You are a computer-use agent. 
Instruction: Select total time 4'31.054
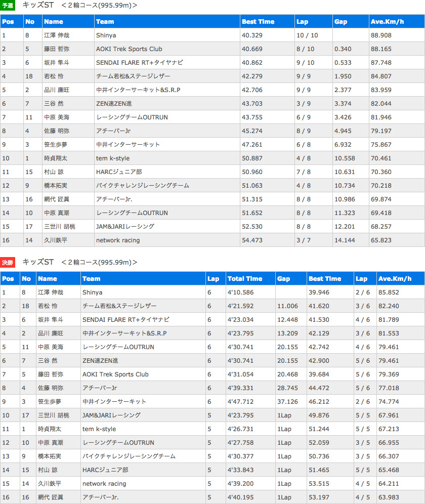pyautogui.click(x=240, y=374)
